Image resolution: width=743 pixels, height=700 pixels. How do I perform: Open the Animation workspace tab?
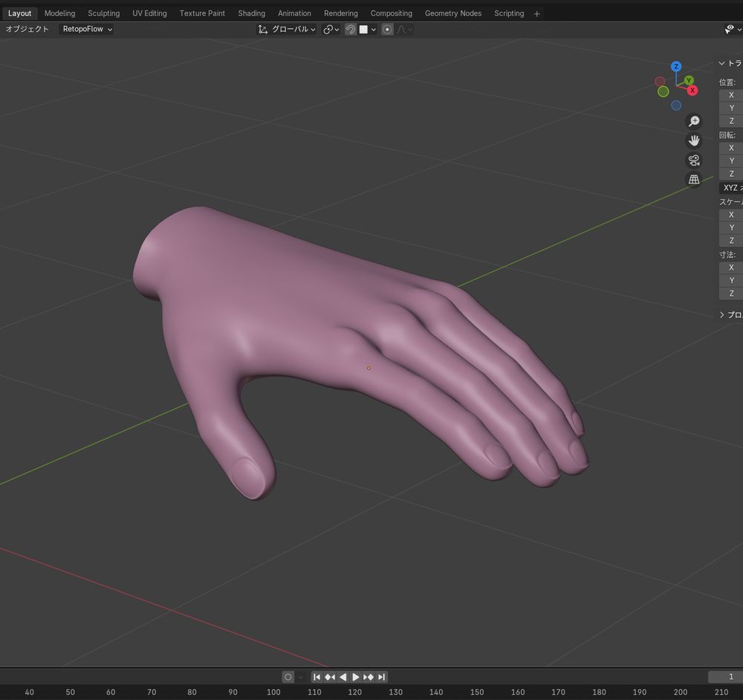tap(294, 13)
